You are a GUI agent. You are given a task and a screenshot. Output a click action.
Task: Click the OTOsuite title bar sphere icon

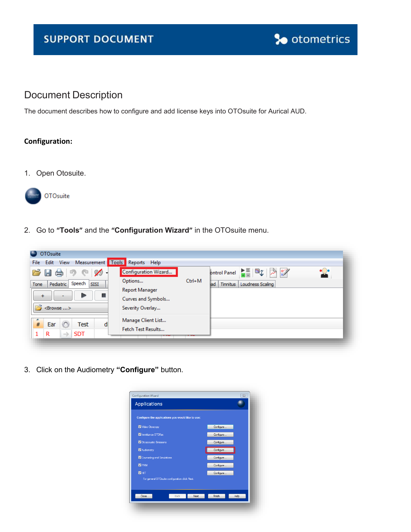[34, 254]
